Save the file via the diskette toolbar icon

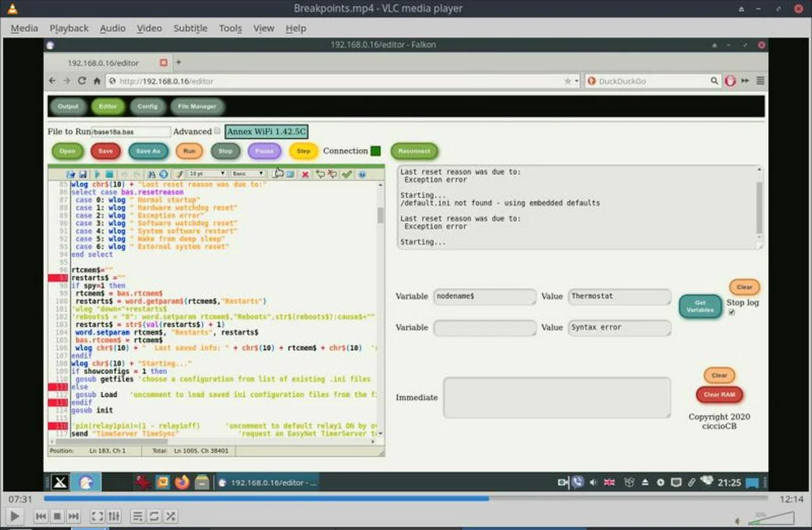(83, 174)
